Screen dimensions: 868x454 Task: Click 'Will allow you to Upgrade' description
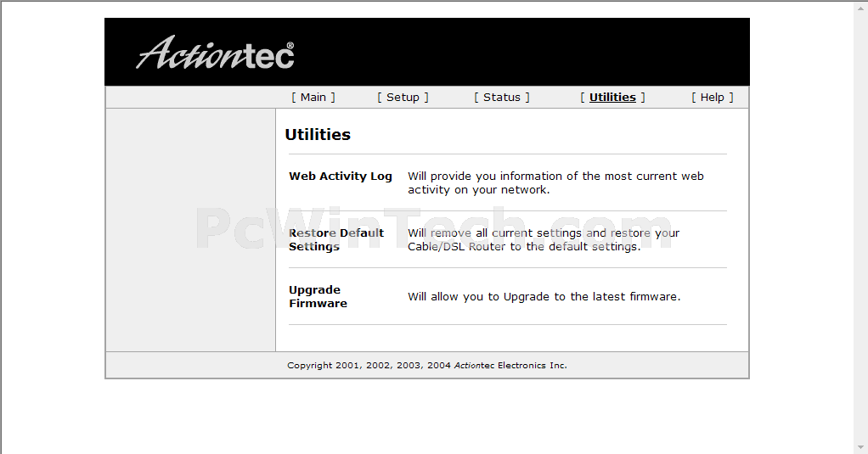click(x=544, y=296)
